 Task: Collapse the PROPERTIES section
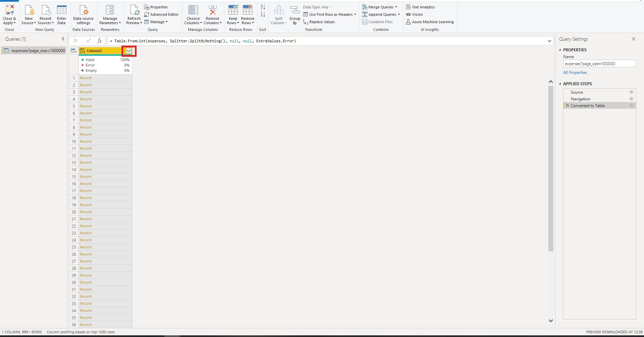[x=560, y=50]
